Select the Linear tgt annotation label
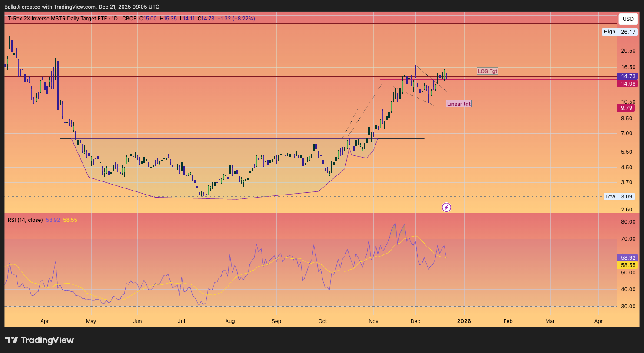 459,104
